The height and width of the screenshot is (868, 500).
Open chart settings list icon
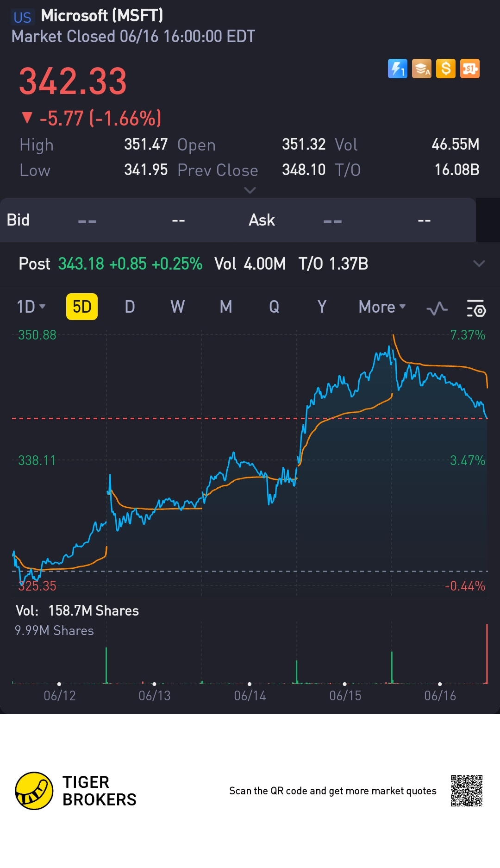476,308
